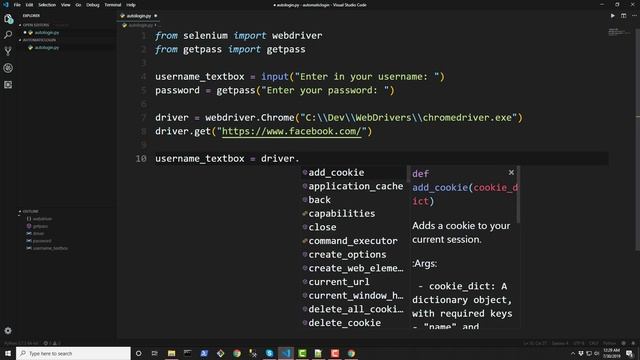The image size is (640, 360).
Task: Open the Help menu
Action: [x=131, y=5]
